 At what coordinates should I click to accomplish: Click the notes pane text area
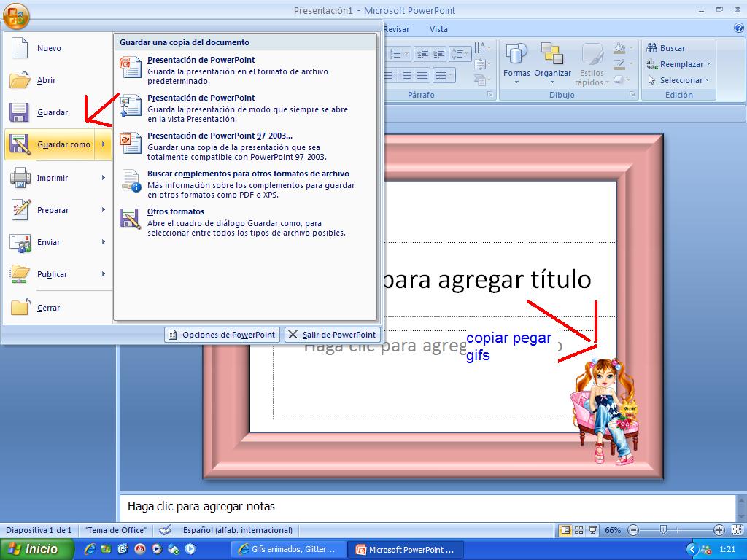pyautogui.click(x=427, y=507)
